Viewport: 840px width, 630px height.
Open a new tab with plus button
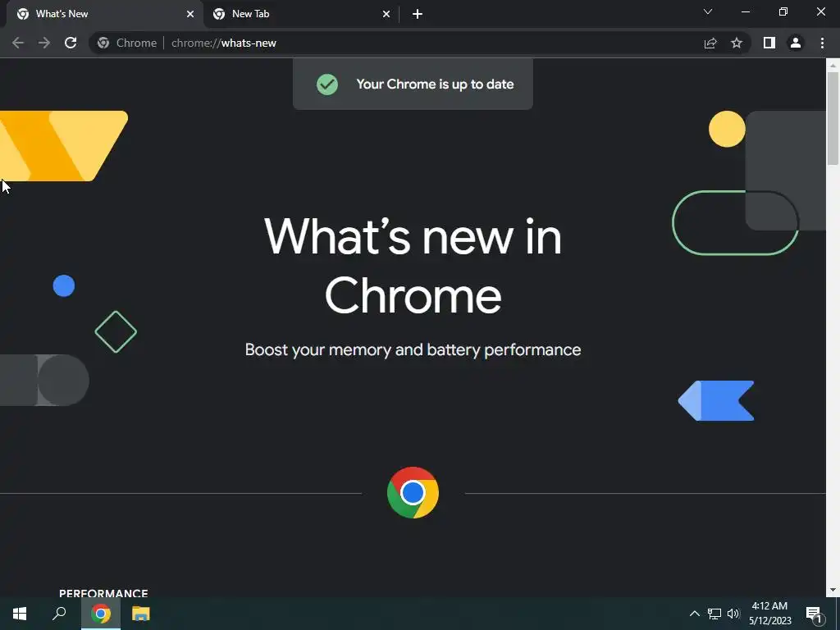click(x=418, y=14)
